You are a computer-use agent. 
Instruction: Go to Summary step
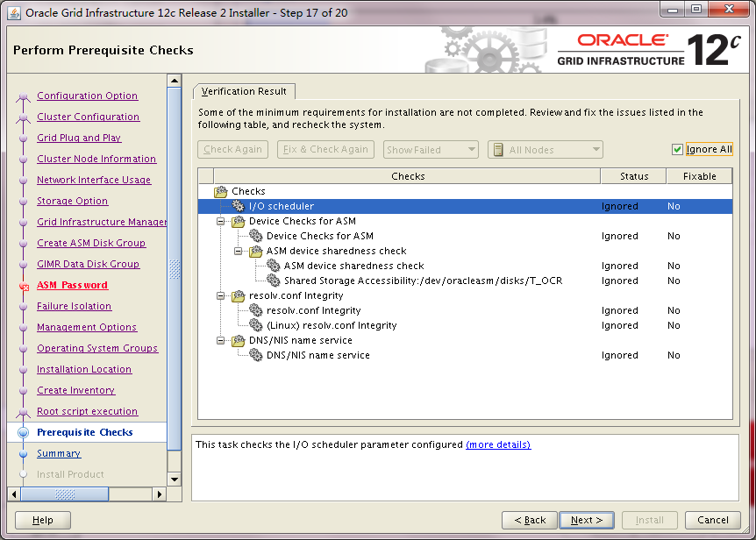(59, 454)
